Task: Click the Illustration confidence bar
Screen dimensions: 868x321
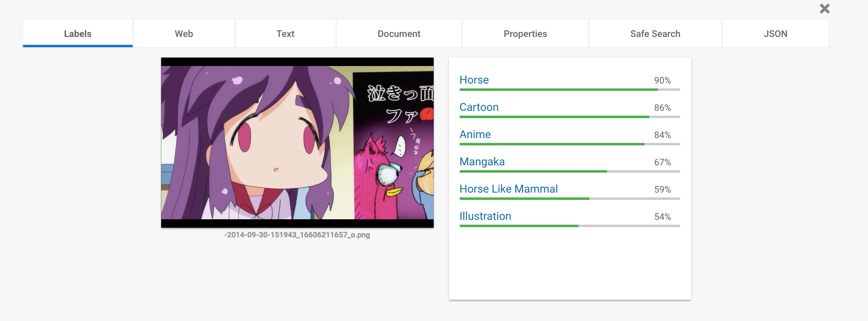Action: tap(570, 226)
